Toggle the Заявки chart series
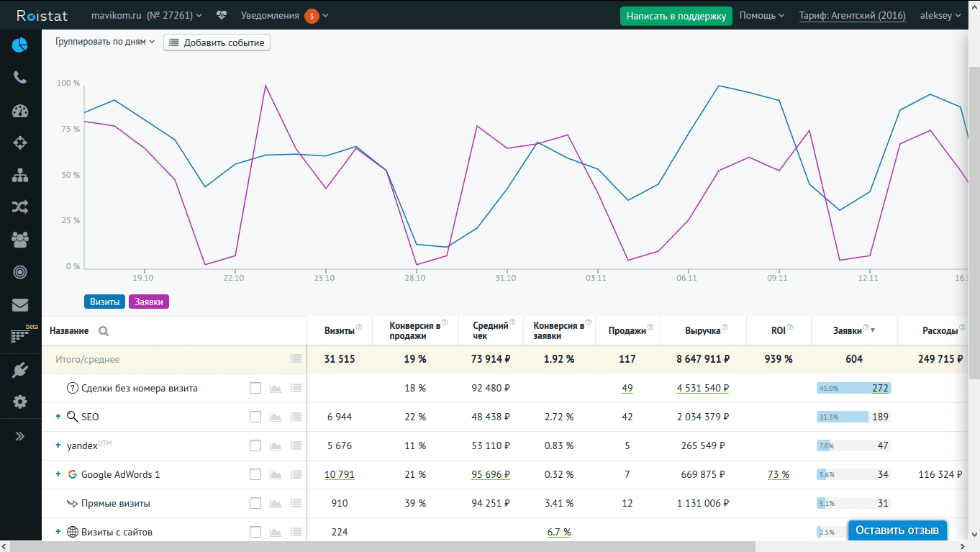Image resolution: width=980 pixels, height=552 pixels. pyautogui.click(x=149, y=302)
